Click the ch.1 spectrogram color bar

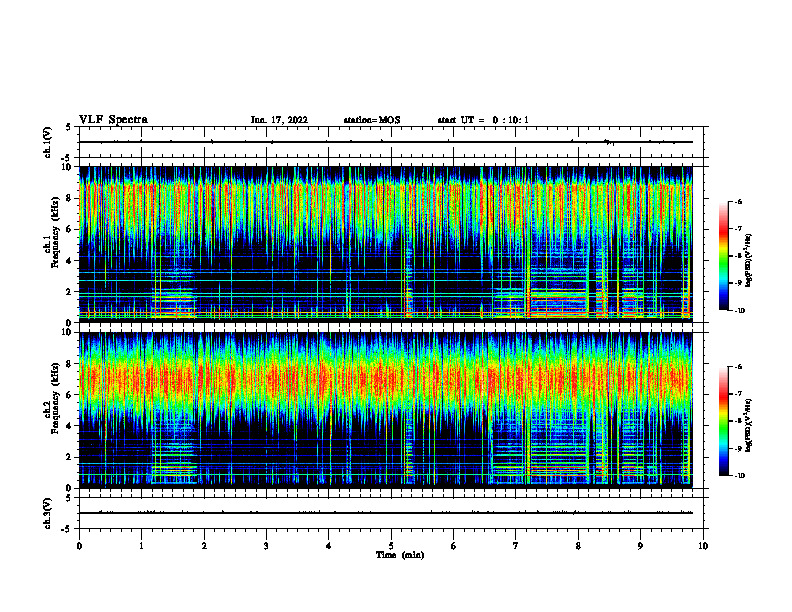tap(724, 256)
